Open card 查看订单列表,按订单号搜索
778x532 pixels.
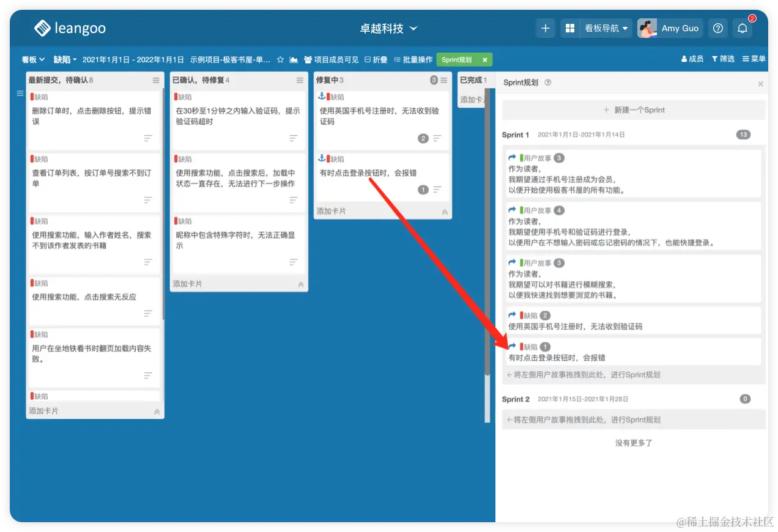93,182
